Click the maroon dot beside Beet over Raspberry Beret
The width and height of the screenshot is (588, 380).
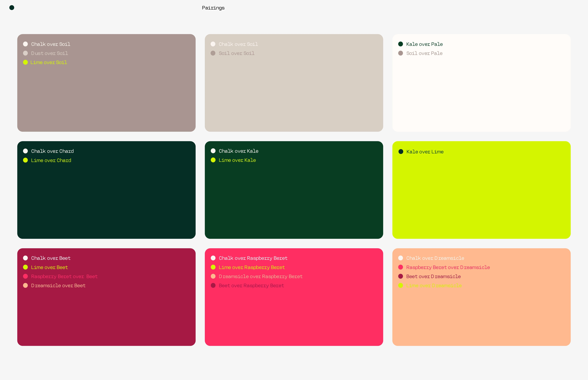[x=213, y=285]
